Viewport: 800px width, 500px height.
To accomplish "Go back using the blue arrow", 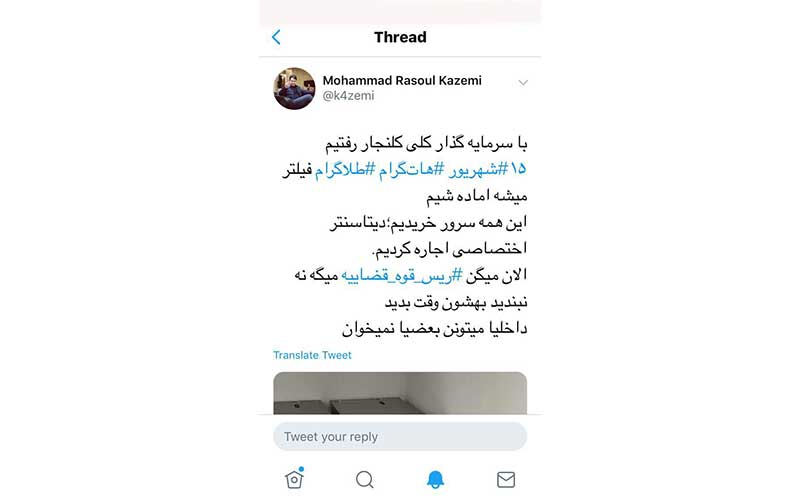I will 276,37.
